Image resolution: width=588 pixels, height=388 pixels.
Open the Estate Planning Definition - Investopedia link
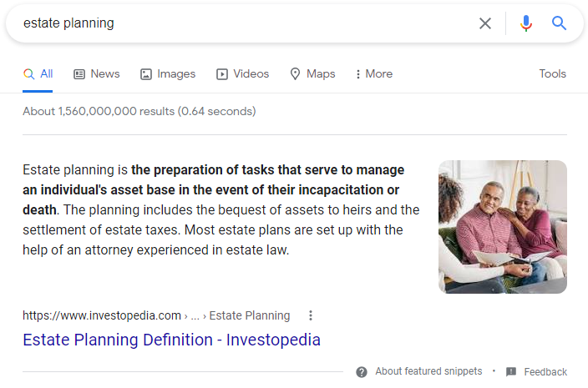click(x=171, y=340)
